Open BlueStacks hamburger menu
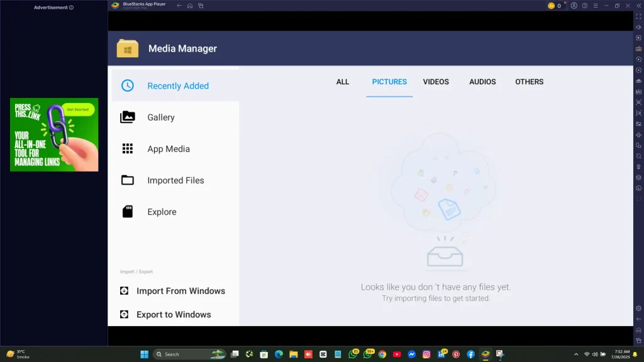Image resolution: width=644 pixels, height=362 pixels. [x=596, y=6]
